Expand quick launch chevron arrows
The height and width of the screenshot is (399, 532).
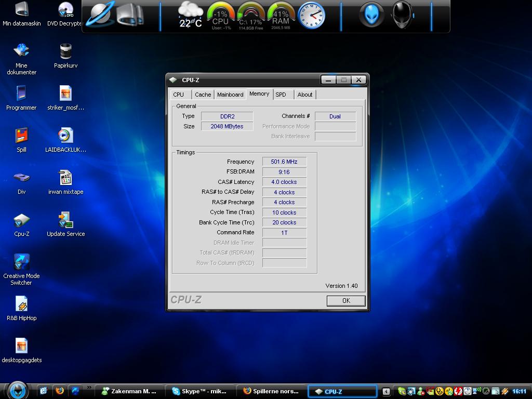tap(89, 387)
